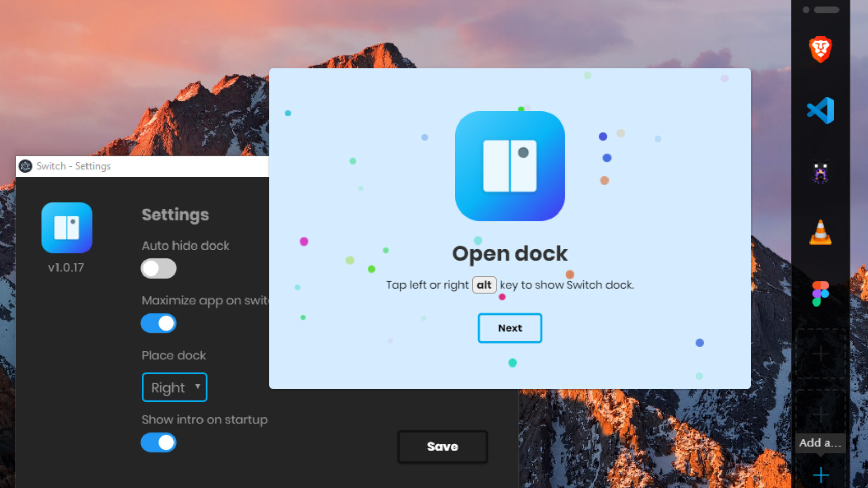Screen dimensions: 868x488
Task: Open Visual Studio Code from the dock
Action: click(x=820, y=110)
